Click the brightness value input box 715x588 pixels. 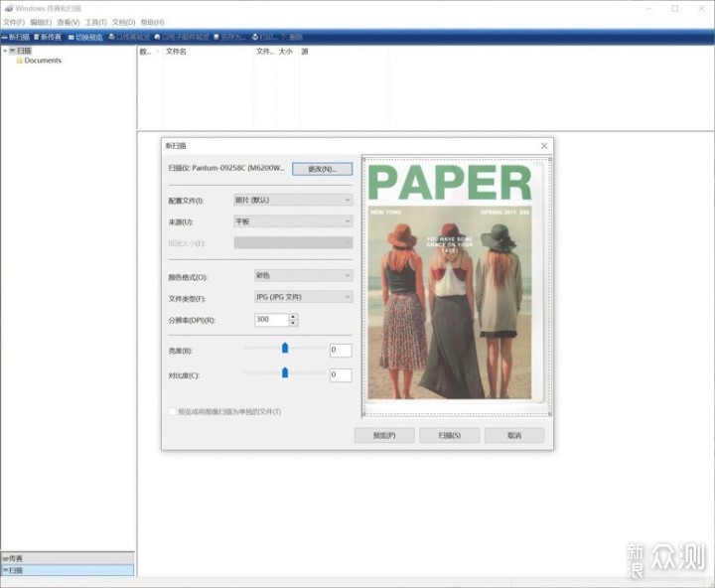pyautogui.click(x=341, y=351)
